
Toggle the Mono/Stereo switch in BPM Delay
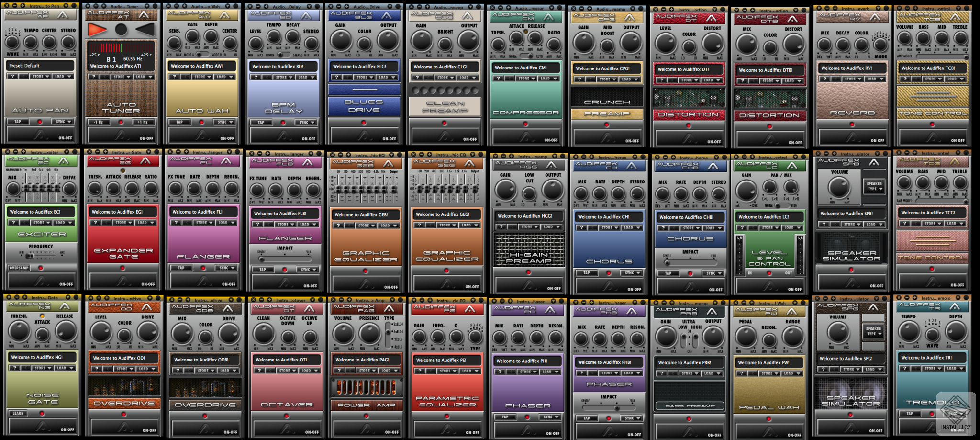(x=284, y=55)
